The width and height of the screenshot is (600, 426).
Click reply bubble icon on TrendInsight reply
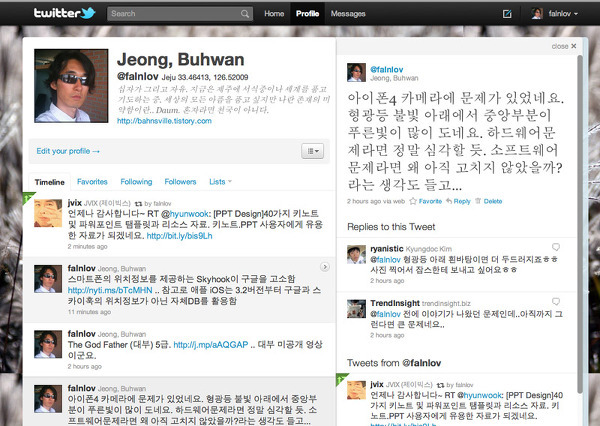click(x=556, y=302)
